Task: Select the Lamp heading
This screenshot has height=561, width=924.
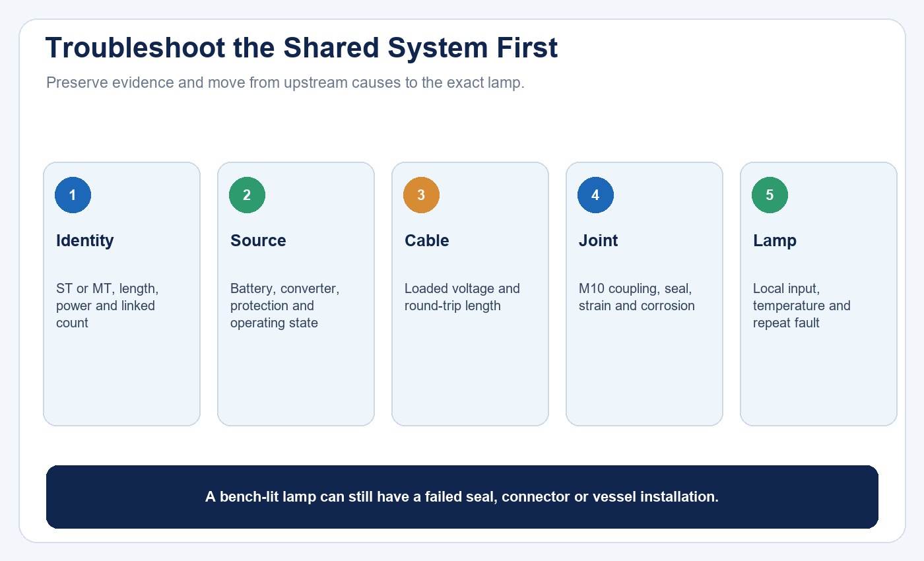Action: tap(774, 241)
